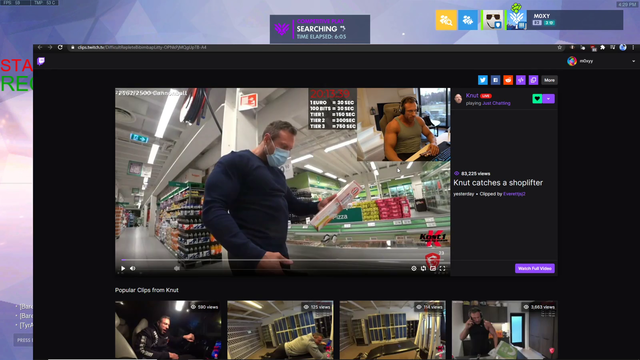
Task: Share the clip on Reddit
Action: 508,80
